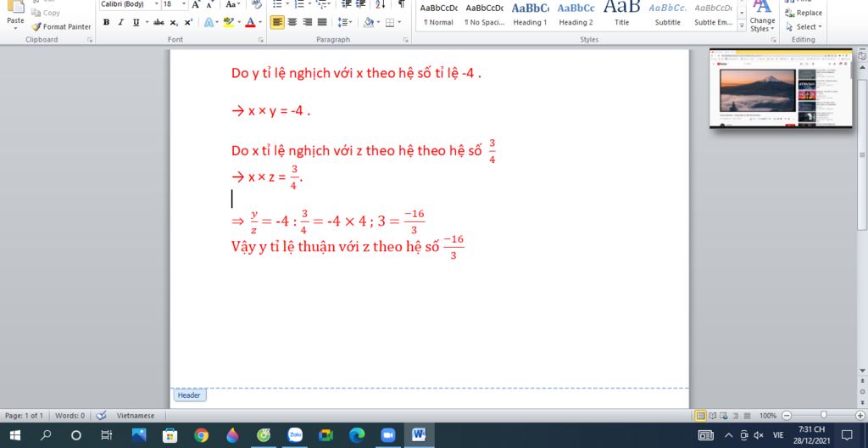Select Center alignment
The height and width of the screenshot is (448, 868).
coord(292,23)
